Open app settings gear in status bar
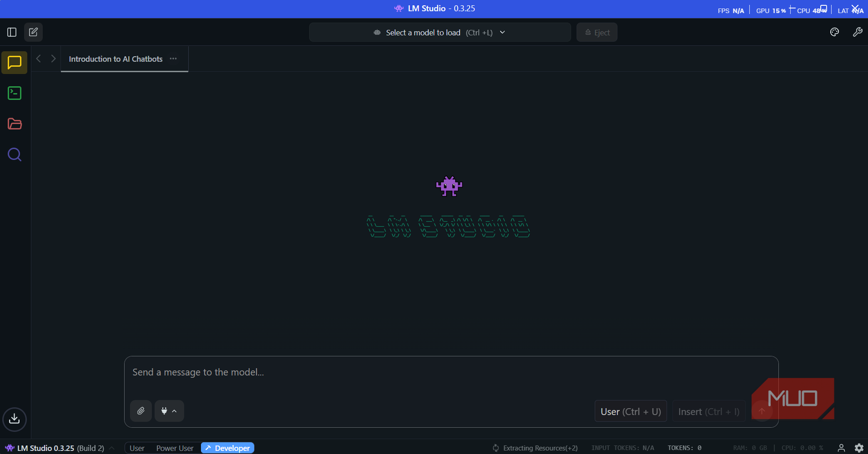Screen dimensions: 868x454 click(x=859, y=448)
